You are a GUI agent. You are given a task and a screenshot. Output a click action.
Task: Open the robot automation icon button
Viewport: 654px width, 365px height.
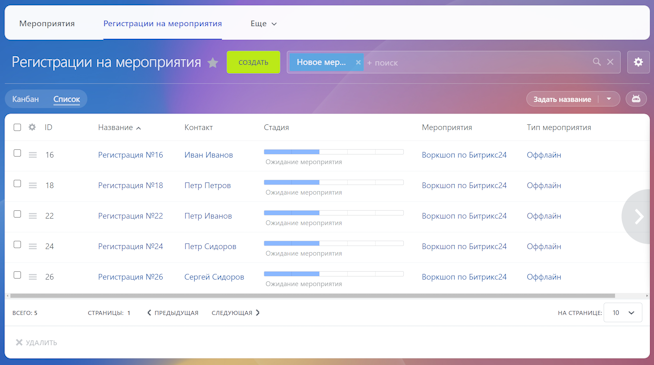[x=636, y=99]
